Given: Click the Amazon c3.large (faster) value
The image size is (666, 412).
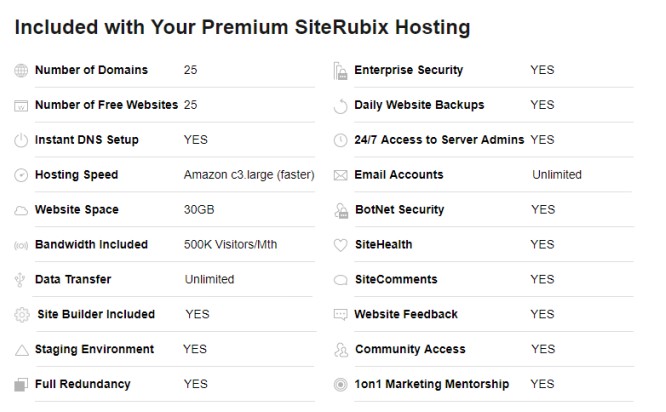Looking at the screenshot, I should click(x=249, y=175).
